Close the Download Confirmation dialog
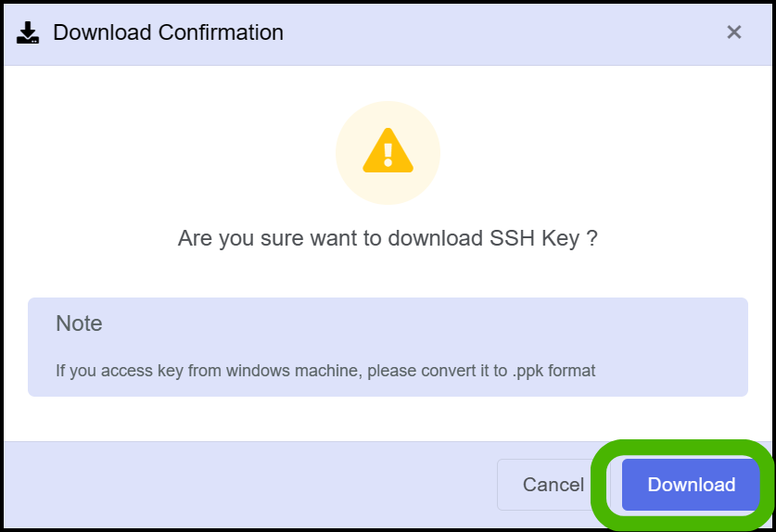The height and width of the screenshot is (532, 776). point(734,32)
